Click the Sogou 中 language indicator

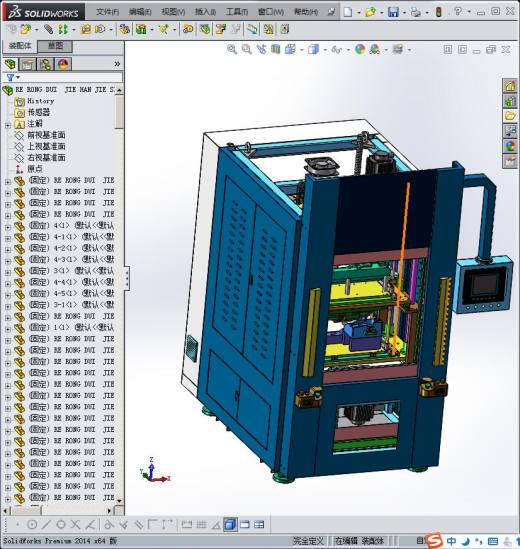pyautogui.click(x=451, y=541)
